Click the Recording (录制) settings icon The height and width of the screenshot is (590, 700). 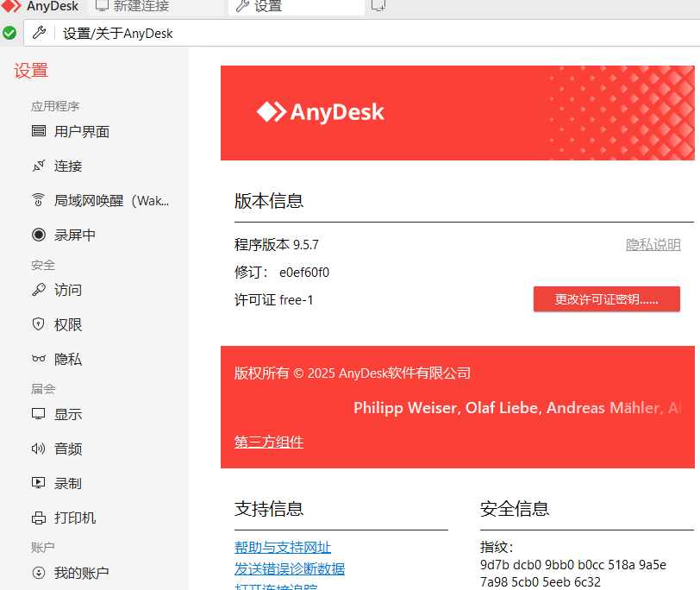[x=38, y=484]
